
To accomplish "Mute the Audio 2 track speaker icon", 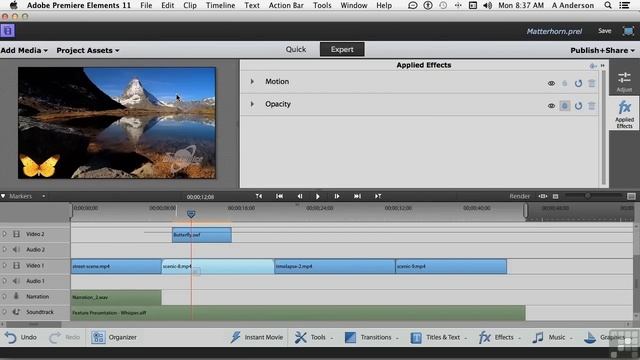I will point(16,249).
